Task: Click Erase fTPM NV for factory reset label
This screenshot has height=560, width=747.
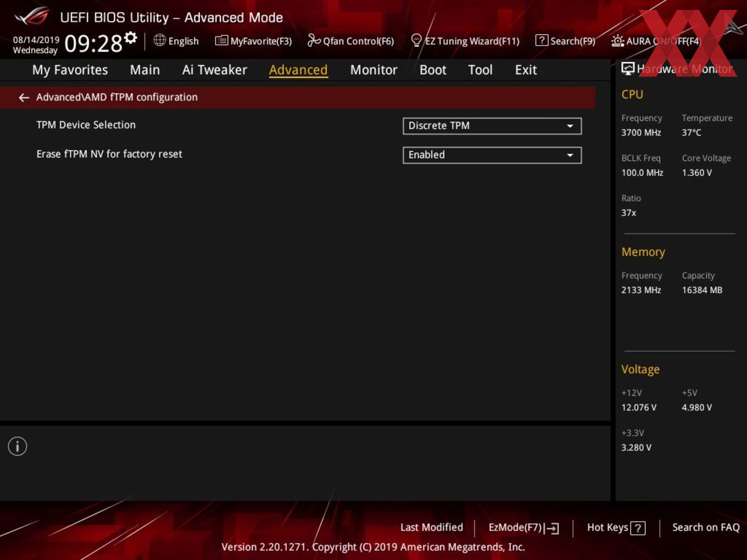Action: coord(109,154)
